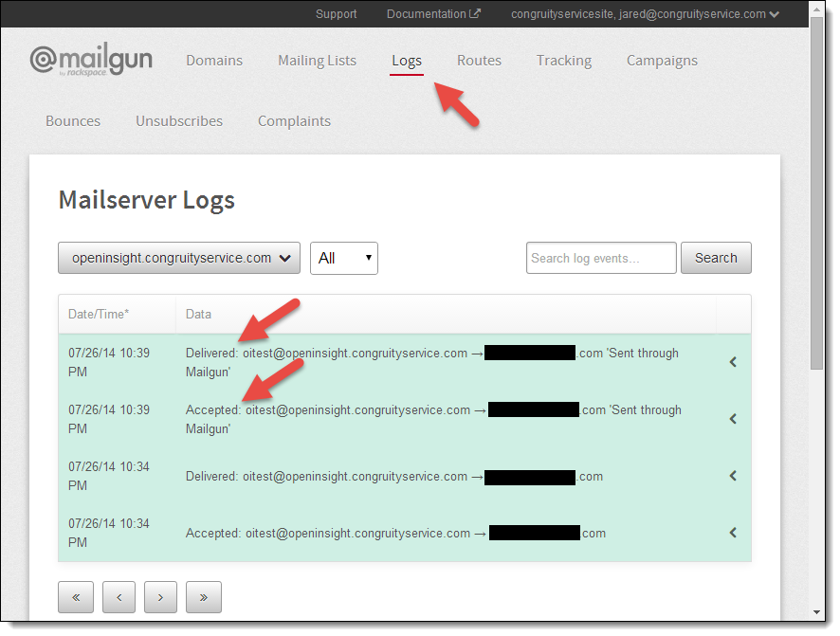
Task: Click the first-page double-left arrow
Action: (x=76, y=597)
